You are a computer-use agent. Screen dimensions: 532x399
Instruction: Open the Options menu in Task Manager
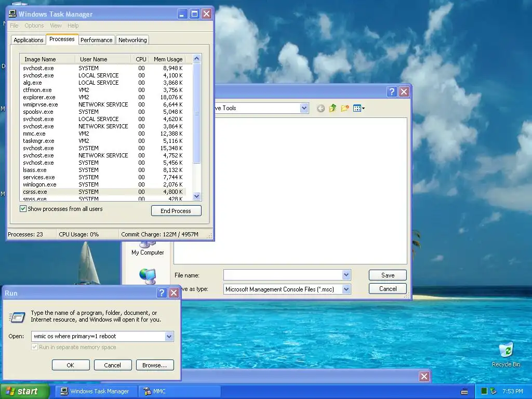coord(34,25)
